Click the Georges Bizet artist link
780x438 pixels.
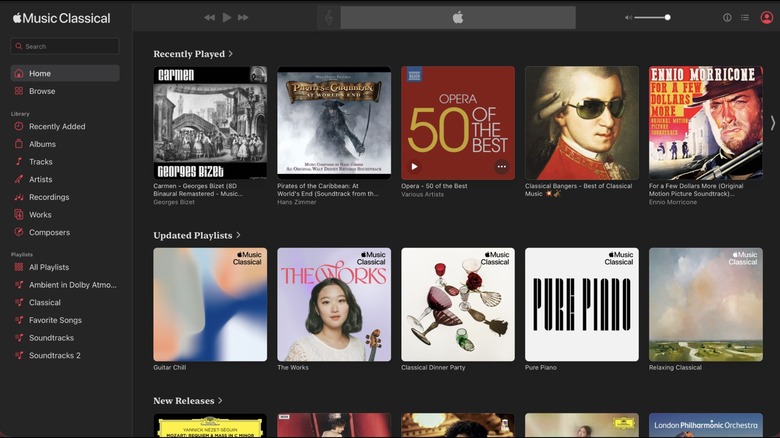tap(174, 202)
